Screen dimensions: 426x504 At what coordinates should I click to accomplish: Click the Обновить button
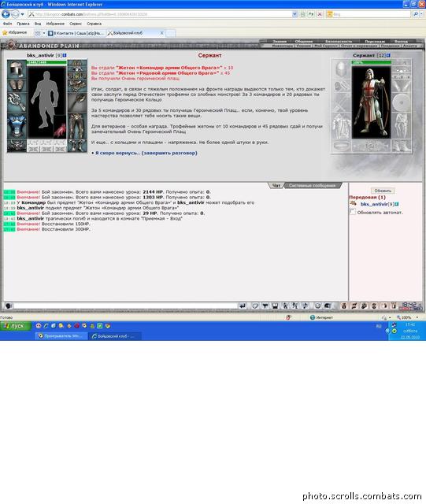pyautogui.click(x=383, y=191)
